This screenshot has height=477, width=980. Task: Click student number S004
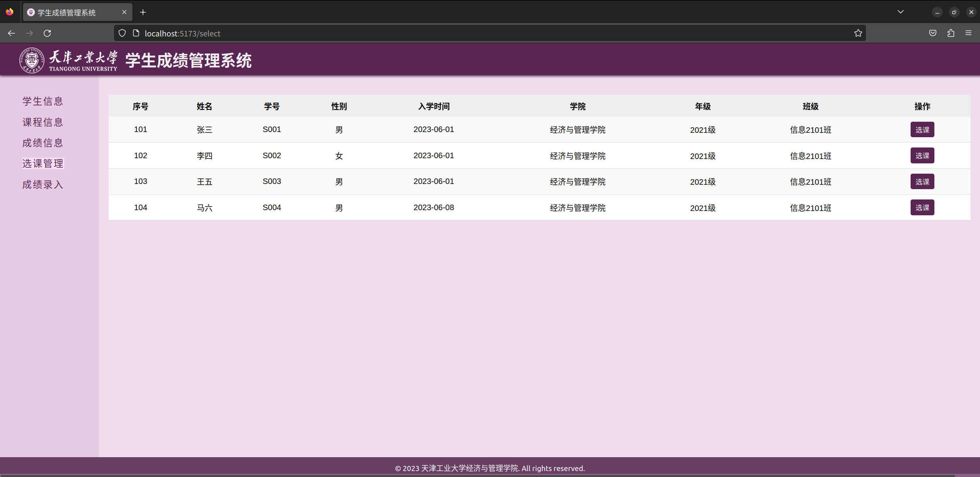coord(272,207)
